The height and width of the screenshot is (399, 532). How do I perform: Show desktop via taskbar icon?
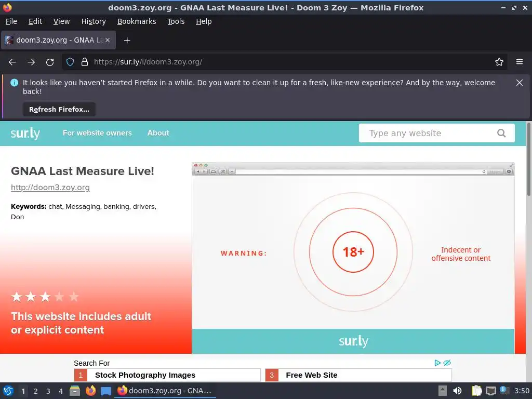[x=106, y=391]
